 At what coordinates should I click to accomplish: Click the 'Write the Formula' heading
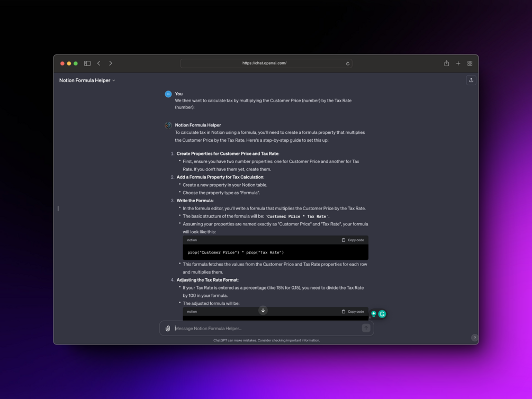[x=195, y=201]
